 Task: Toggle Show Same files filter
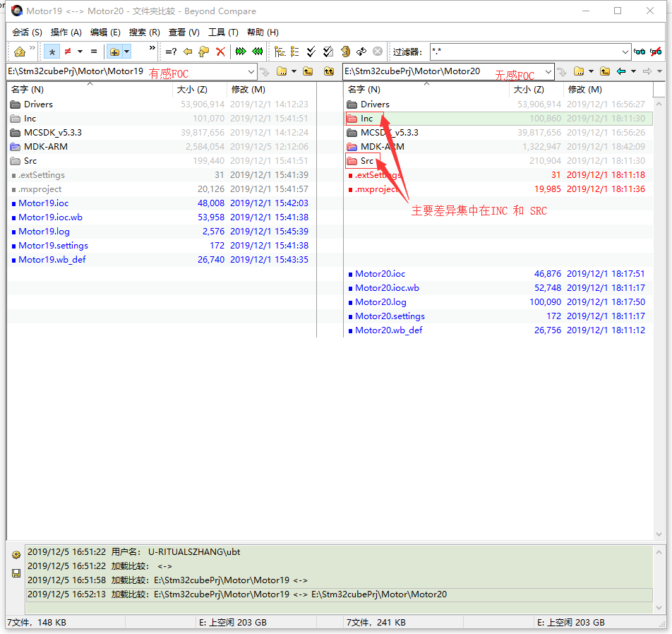tap(94, 52)
